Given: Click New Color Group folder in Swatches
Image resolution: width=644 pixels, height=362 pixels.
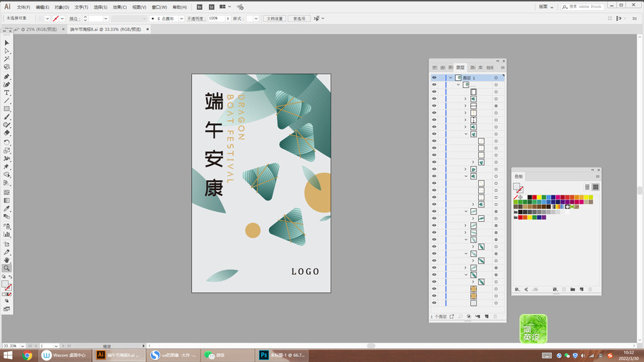Looking at the screenshot, I should tap(572, 289).
